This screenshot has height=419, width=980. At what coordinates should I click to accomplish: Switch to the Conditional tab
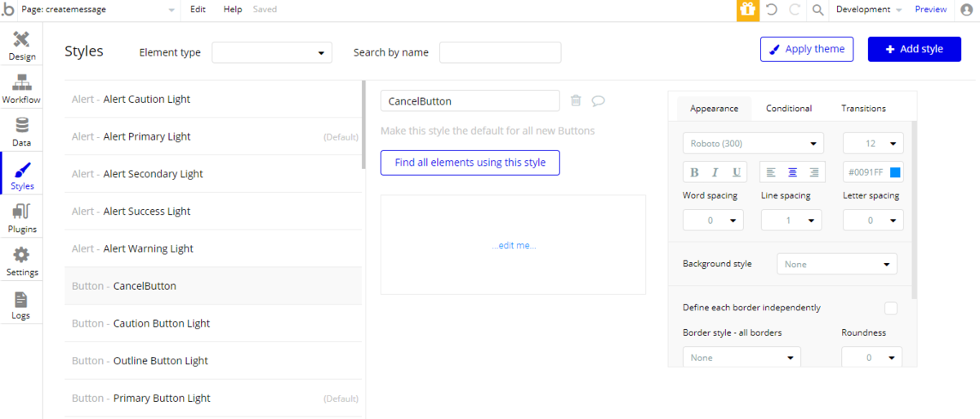tap(789, 108)
